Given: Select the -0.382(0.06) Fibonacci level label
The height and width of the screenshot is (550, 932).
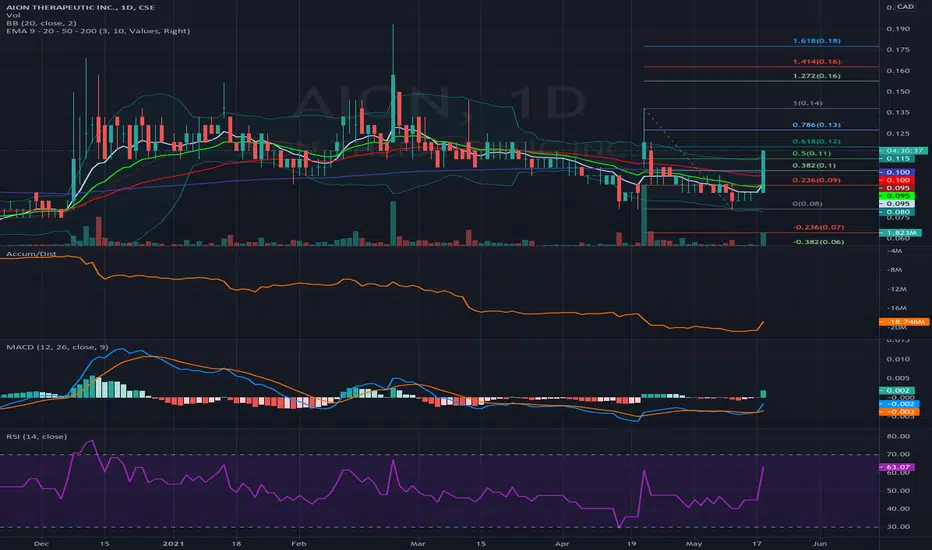Looking at the screenshot, I should coord(818,242).
